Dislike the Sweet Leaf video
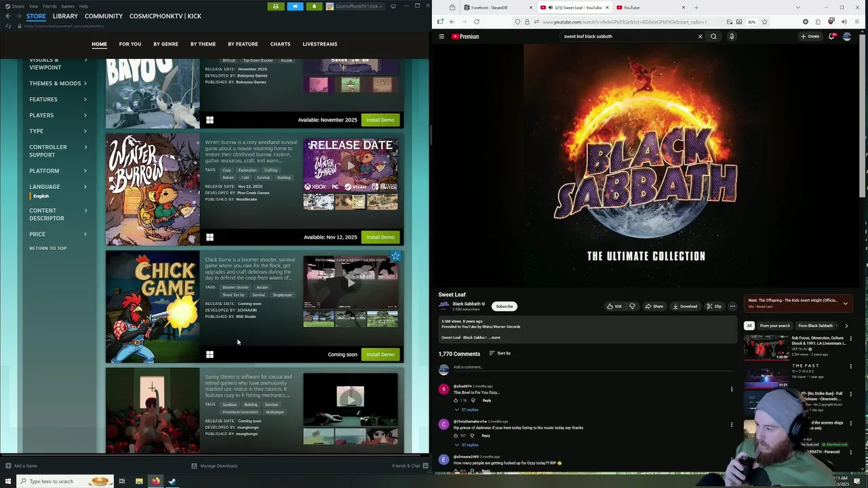The width and height of the screenshot is (868, 488). 632,306
